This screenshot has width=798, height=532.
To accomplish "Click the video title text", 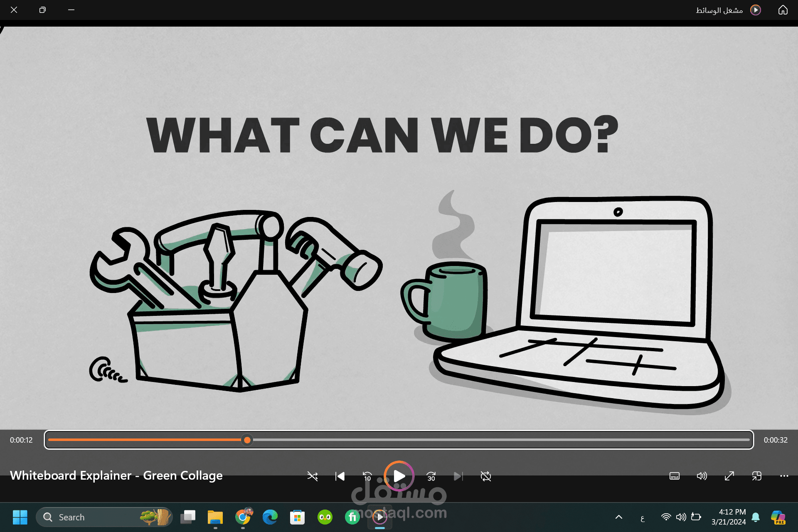I will coord(116,475).
